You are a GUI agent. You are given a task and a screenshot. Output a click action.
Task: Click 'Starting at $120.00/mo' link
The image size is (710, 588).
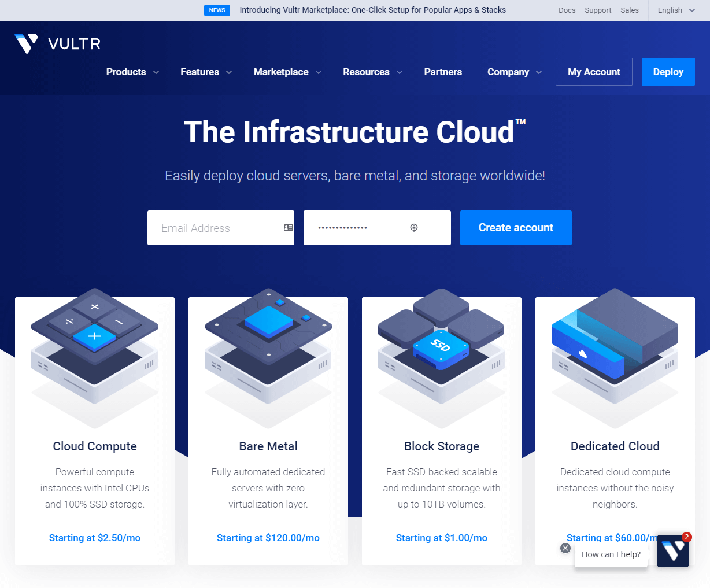click(x=268, y=538)
